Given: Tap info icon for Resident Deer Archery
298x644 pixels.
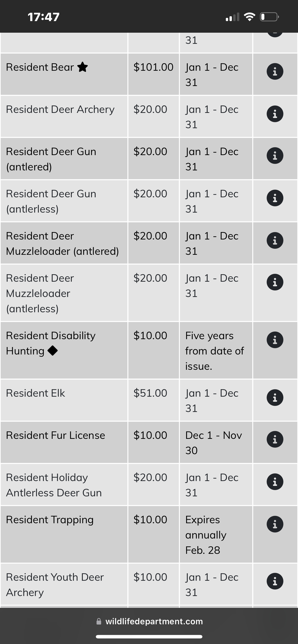Looking at the screenshot, I should click(x=275, y=114).
